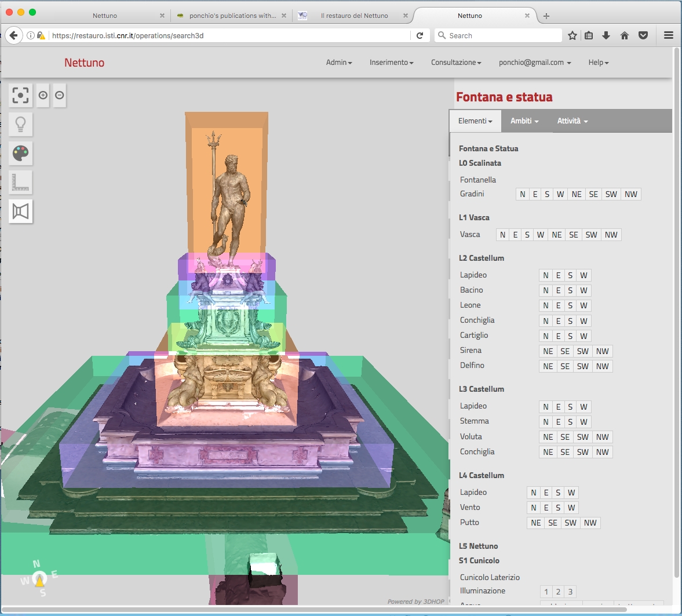Select the active Nettuno tab
This screenshot has height=616, width=682.
pos(470,16)
